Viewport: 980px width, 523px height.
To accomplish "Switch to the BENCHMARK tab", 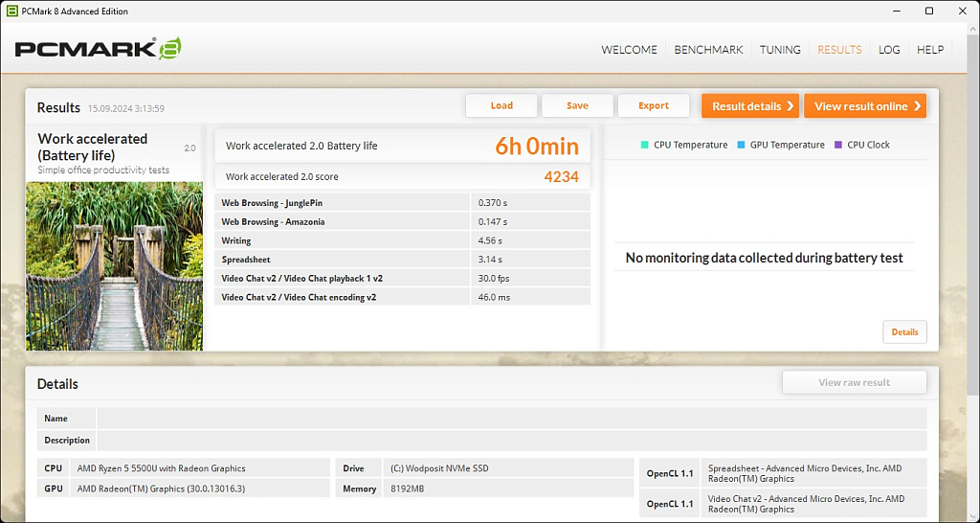I will point(708,50).
